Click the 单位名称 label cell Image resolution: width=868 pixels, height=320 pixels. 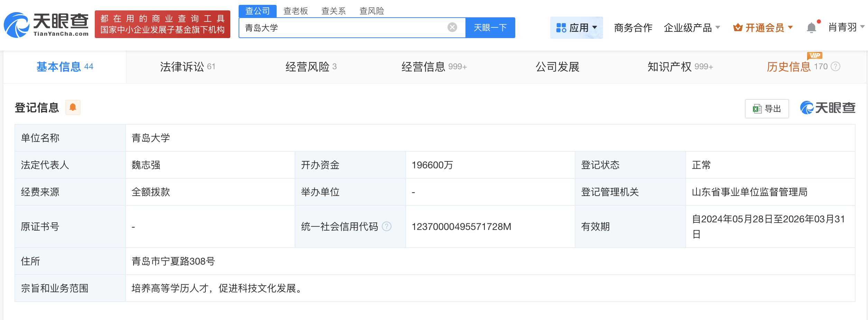70,138
